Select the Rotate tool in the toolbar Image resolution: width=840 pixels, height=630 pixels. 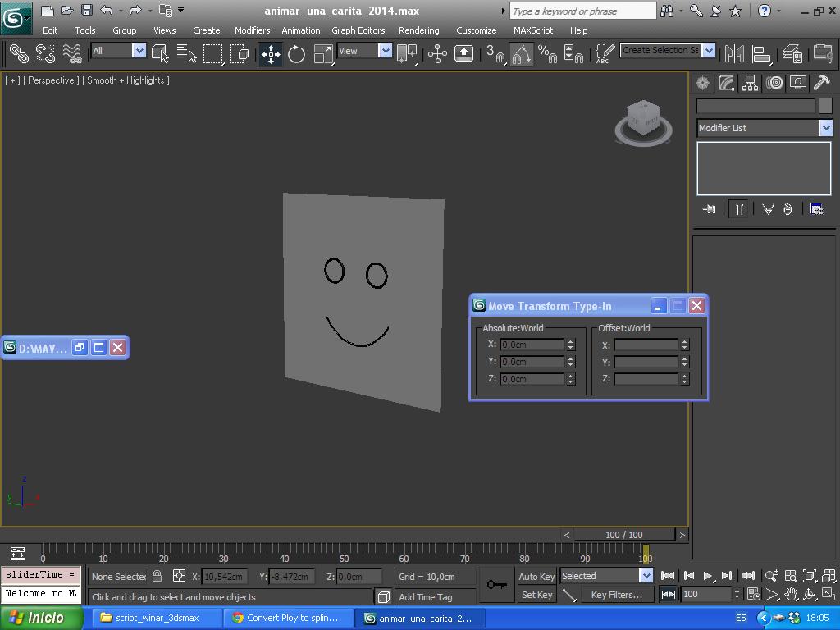pyautogui.click(x=296, y=54)
